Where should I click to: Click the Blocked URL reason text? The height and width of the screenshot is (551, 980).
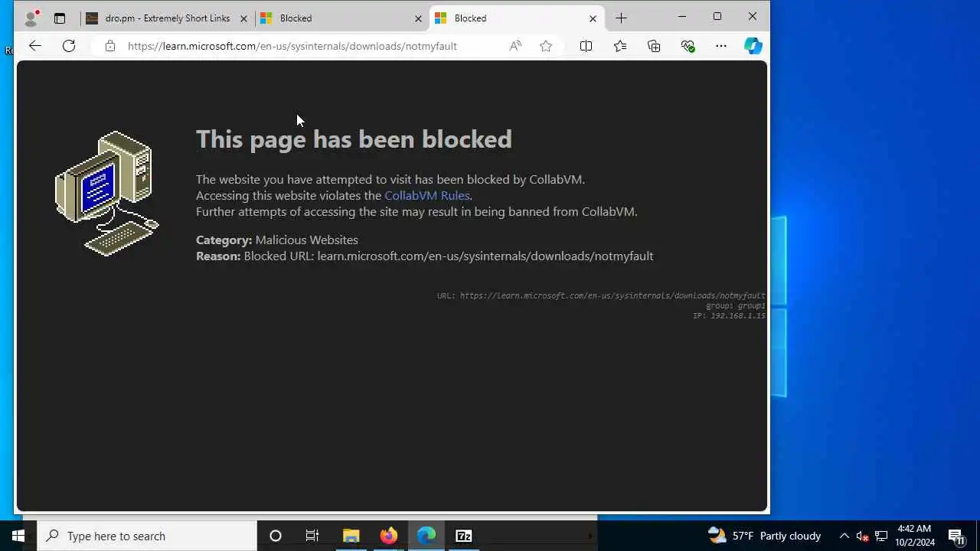coord(449,256)
